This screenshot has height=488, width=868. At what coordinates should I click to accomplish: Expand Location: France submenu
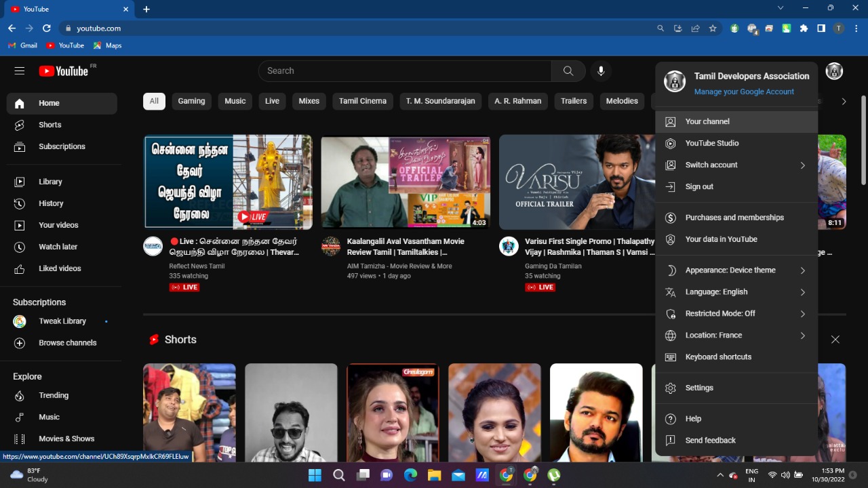pyautogui.click(x=736, y=335)
